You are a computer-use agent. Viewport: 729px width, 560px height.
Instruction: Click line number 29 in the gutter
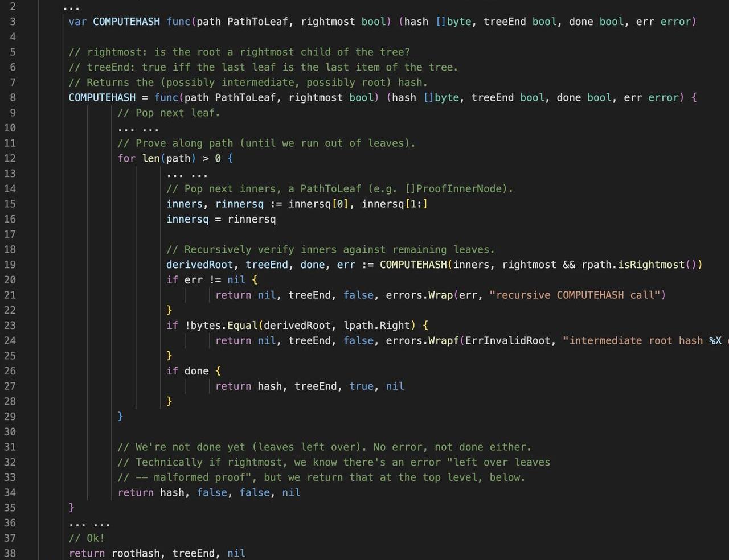pyautogui.click(x=10, y=417)
